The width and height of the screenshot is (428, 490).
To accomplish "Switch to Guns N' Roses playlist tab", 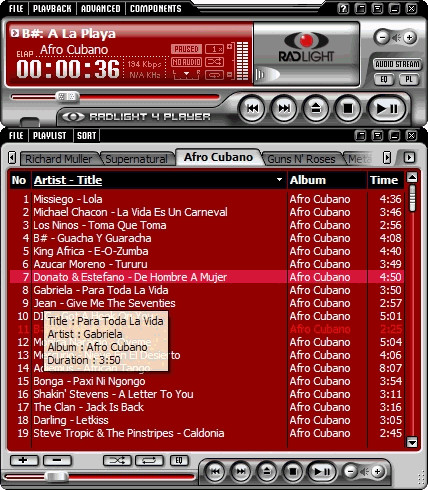I will point(301,159).
